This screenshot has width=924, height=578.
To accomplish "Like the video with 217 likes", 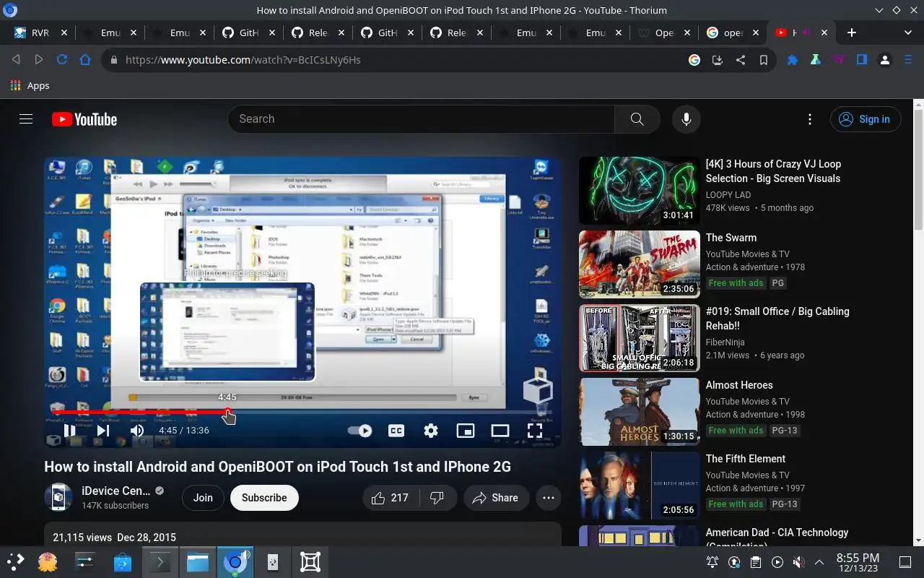I will [x=391, y=498].
